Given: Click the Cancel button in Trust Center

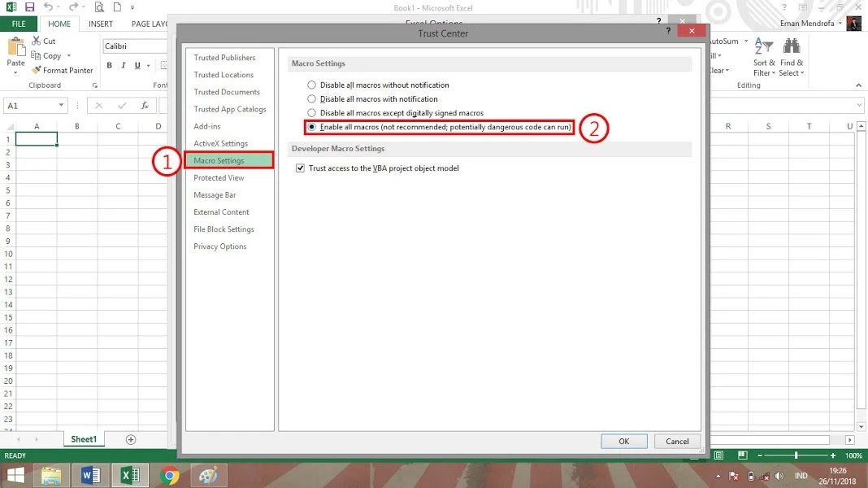Looking at the screenshot, I should [677, 442].
